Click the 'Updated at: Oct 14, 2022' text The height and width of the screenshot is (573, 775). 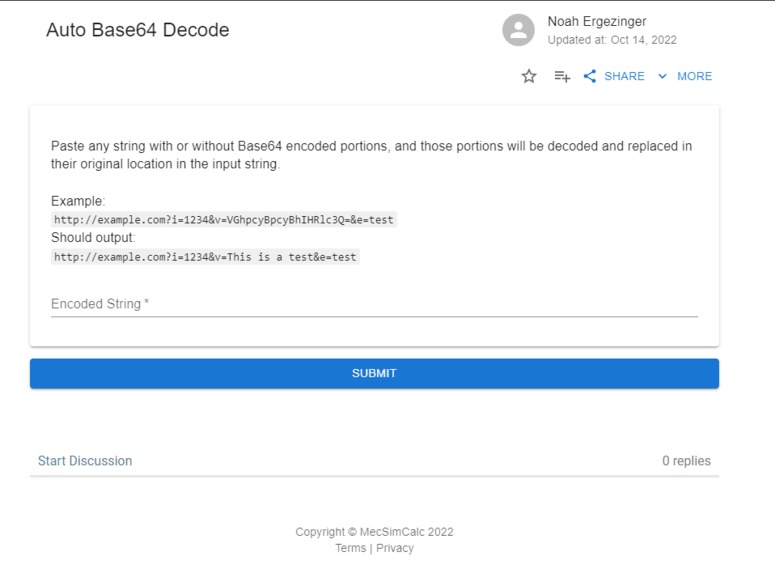(x=612, y=40)
